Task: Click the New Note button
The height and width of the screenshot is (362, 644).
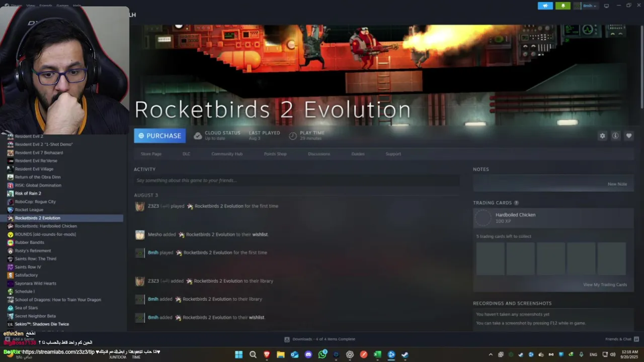Action: pyautogui.click(x=617, y=184)
